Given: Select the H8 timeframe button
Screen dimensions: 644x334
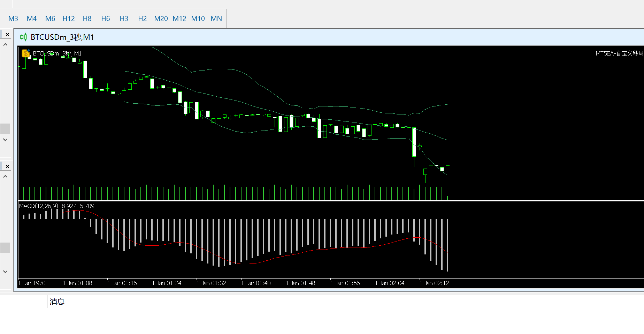Looking at the screenshot, I should click(x=87, y=18).
